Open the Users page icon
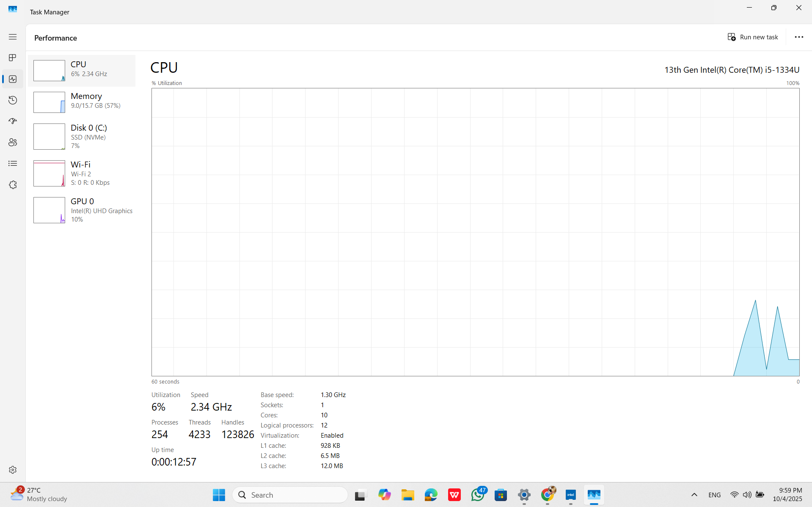Image resolution: width=812 pixels, height=507 pixels. pos(13,143)
